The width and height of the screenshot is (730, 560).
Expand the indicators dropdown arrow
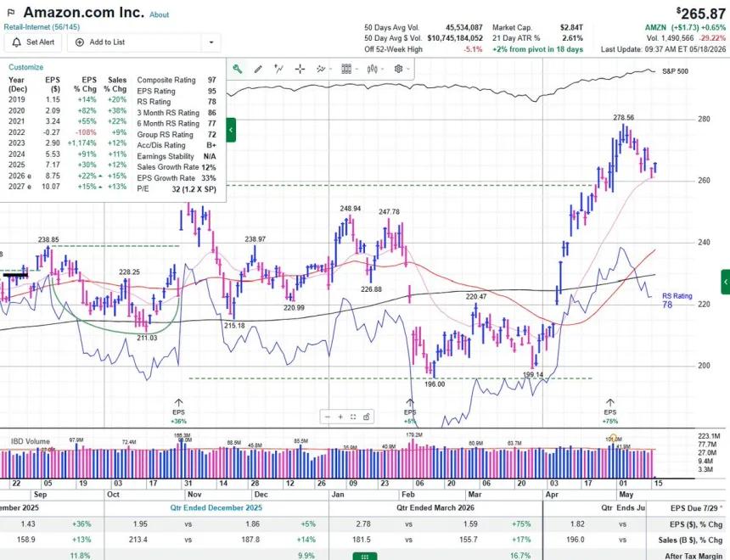[x=330, y=70]
